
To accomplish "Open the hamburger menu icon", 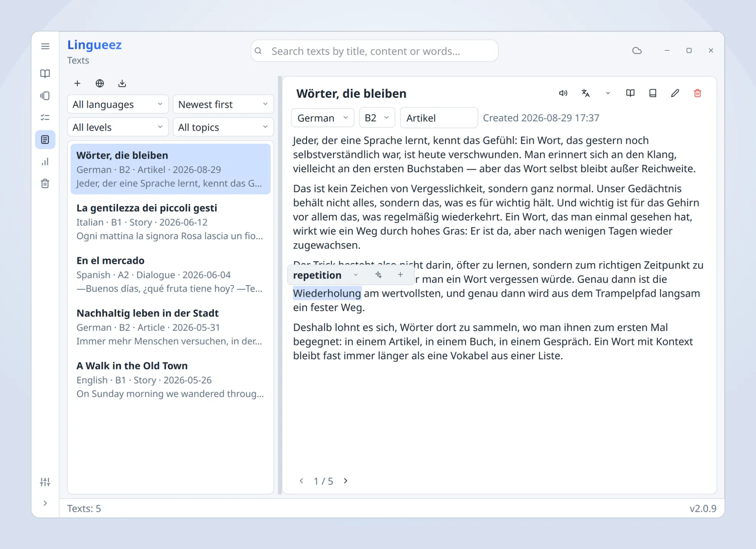I will (45, 47).
